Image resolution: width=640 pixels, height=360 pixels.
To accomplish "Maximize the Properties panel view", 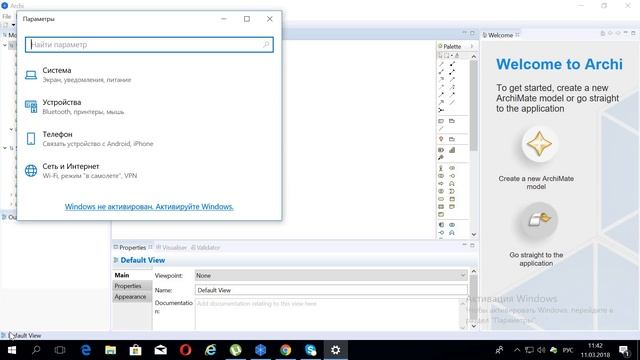I will pos(472,245).
